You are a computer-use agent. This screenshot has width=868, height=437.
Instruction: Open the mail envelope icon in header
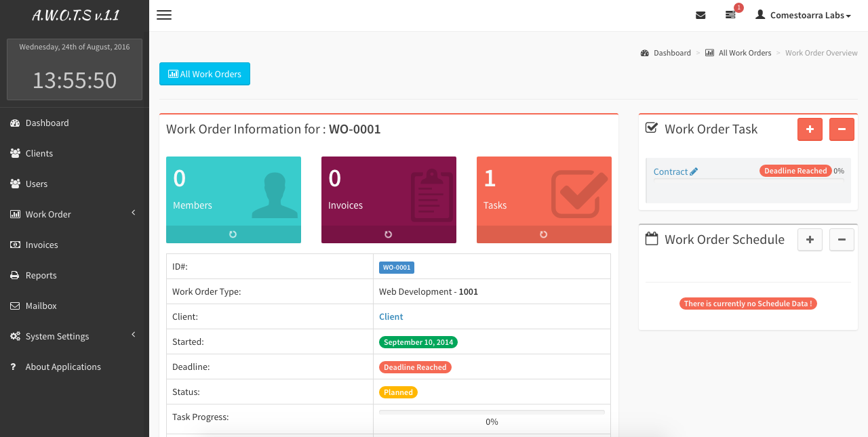pyautogui.click(x=701, y=15)
